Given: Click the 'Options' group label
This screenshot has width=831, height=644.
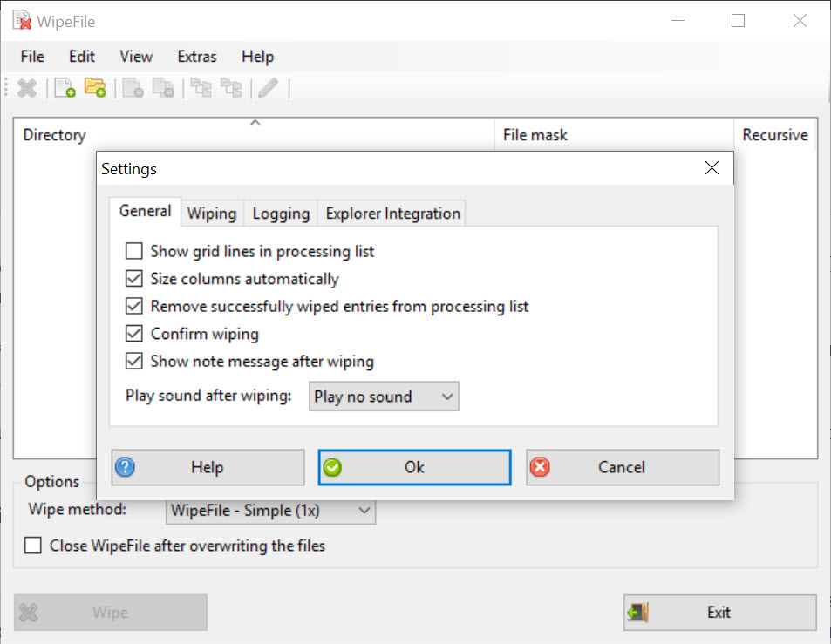Looking at the screenshot, I should point(52,481).
